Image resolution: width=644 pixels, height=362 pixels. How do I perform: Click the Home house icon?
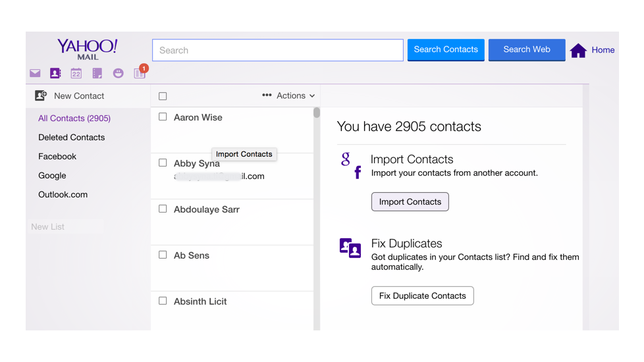(578, 51)
